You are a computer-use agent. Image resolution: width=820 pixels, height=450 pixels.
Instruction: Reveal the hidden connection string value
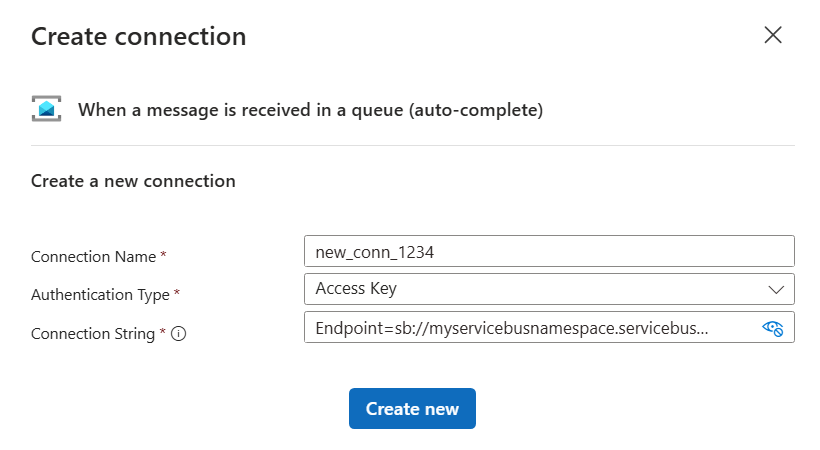click(x=772, y=328)
